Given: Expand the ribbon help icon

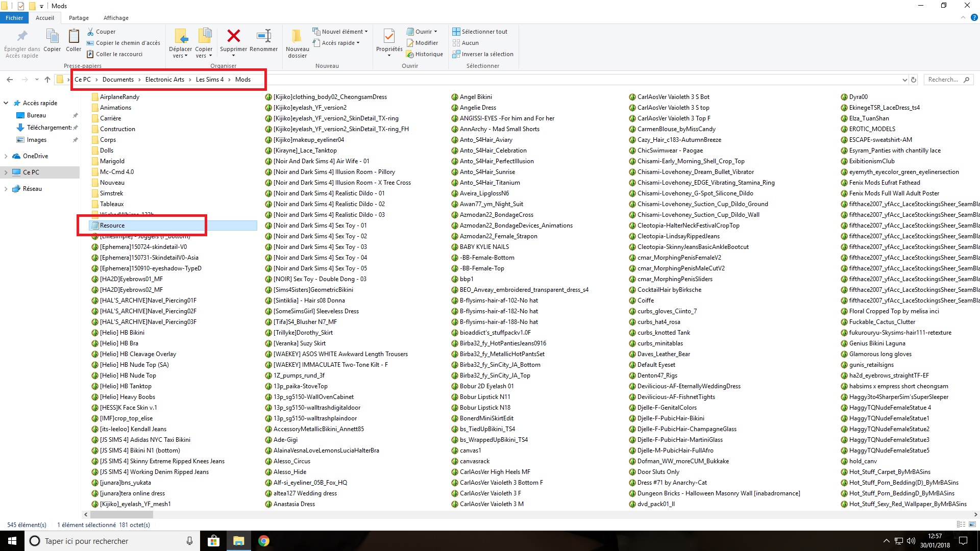Looking at the screenshot, I should coord(974,18).
